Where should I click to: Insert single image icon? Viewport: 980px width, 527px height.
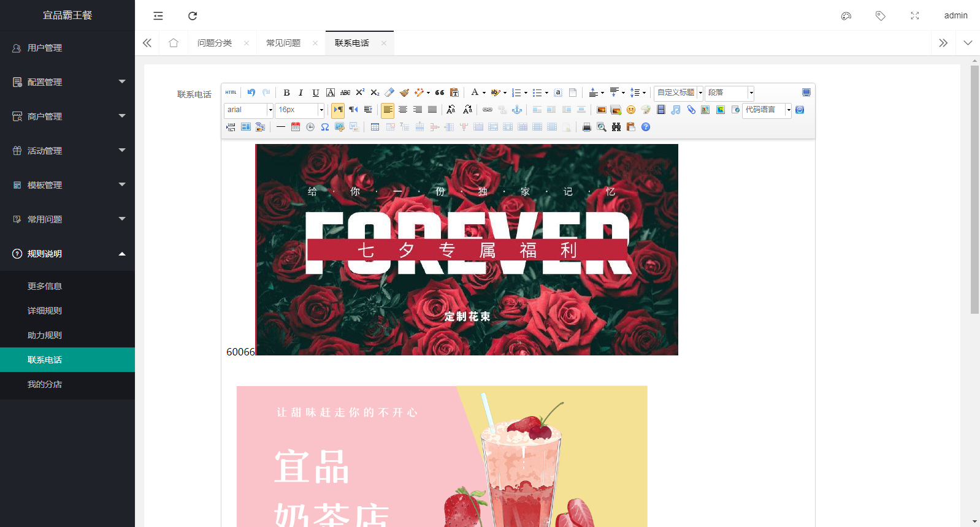(602, 110)
